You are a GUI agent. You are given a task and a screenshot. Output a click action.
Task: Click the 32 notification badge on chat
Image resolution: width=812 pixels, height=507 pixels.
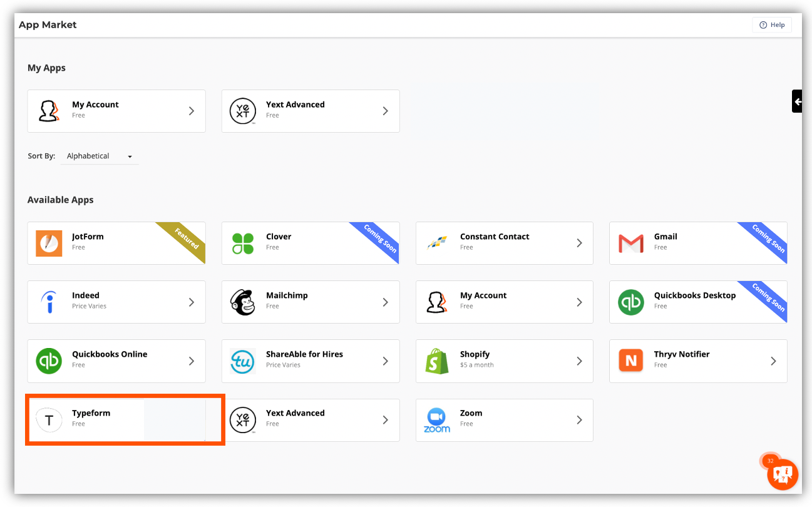770,461
